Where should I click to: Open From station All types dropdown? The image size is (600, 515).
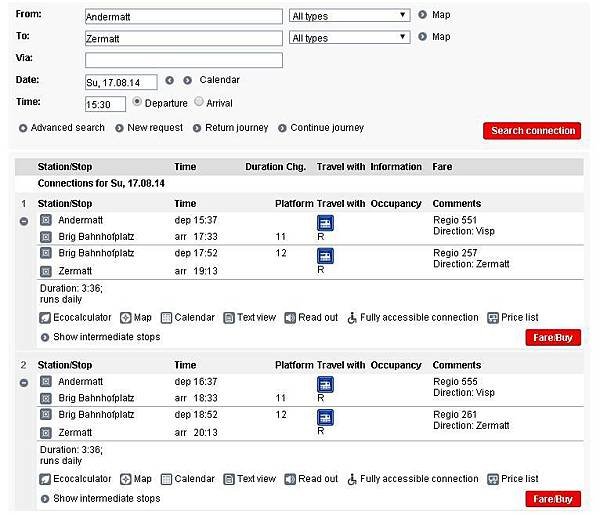click(349, 16)
